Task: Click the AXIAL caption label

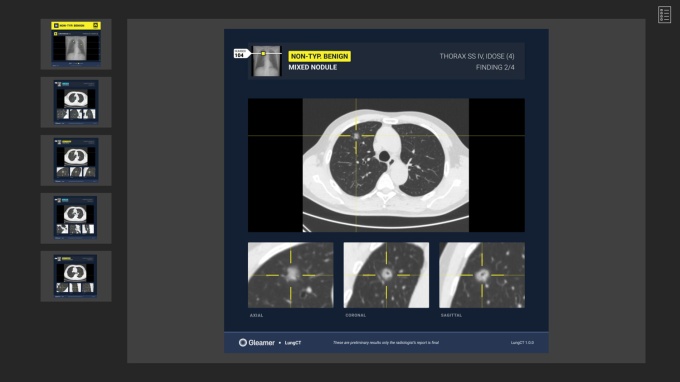Action: point(256,315)
